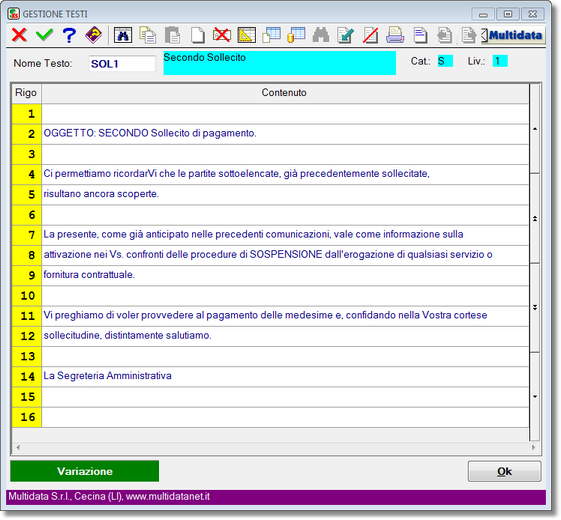This screenshot has width=561, height=520.
Task: Click row number 6 header cell
Action: [x=26, y=215]
